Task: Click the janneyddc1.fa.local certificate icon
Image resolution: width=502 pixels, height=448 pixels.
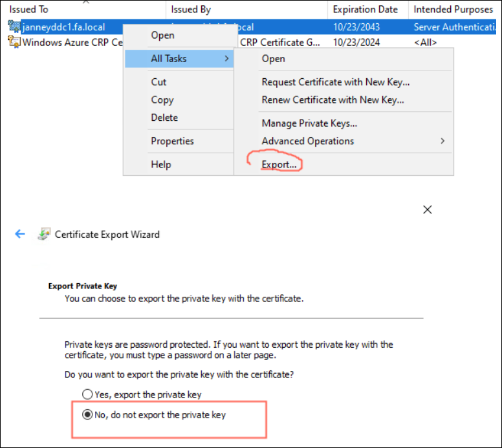Action: (14, 27)
